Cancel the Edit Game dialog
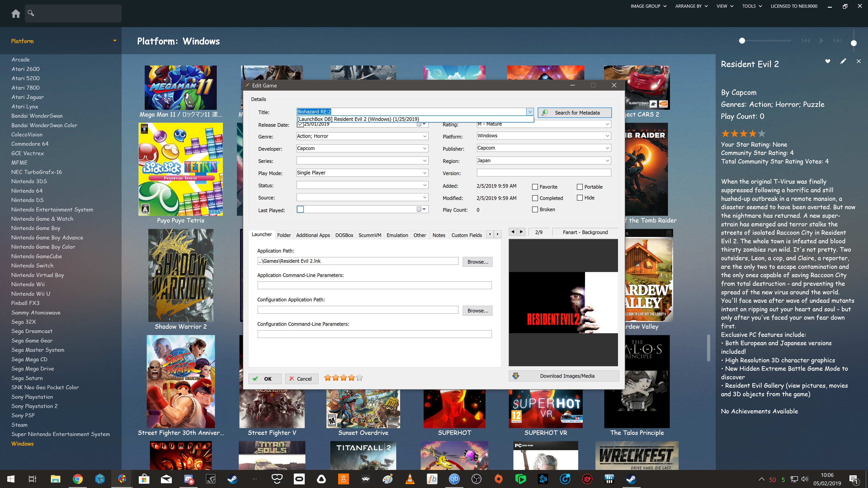Viewport: 868px width, 488px height. [x=301, y=379]
